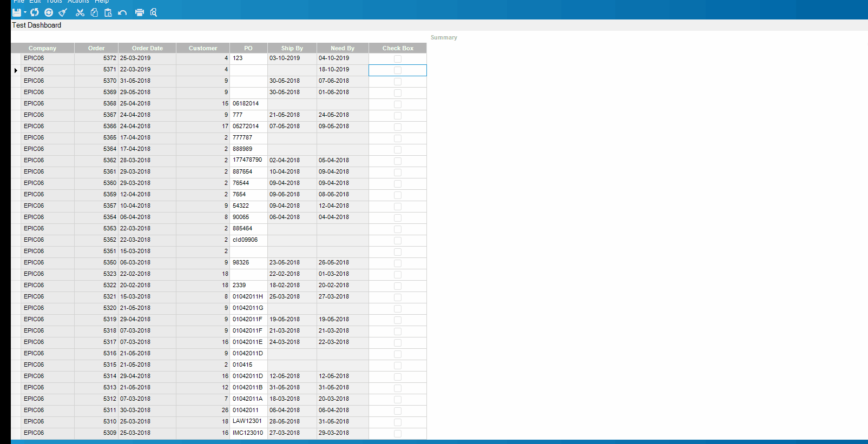Click the Clear broom icon

coord(63,12)
